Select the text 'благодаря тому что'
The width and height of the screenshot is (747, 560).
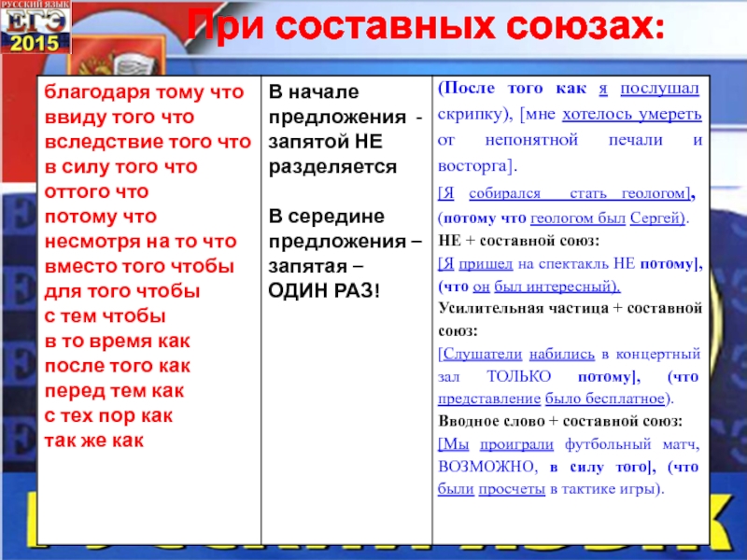pyautogui.click(x=144, y=91)
